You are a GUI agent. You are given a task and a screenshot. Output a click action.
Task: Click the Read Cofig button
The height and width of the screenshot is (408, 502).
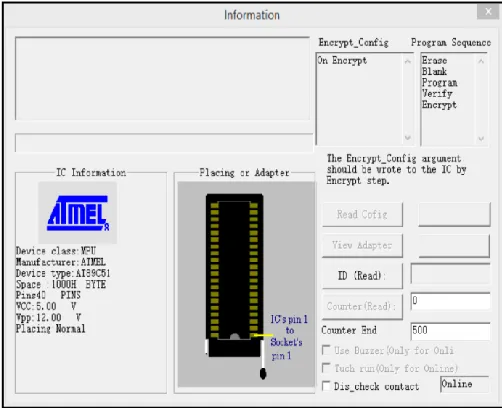(x=362, y=214)
